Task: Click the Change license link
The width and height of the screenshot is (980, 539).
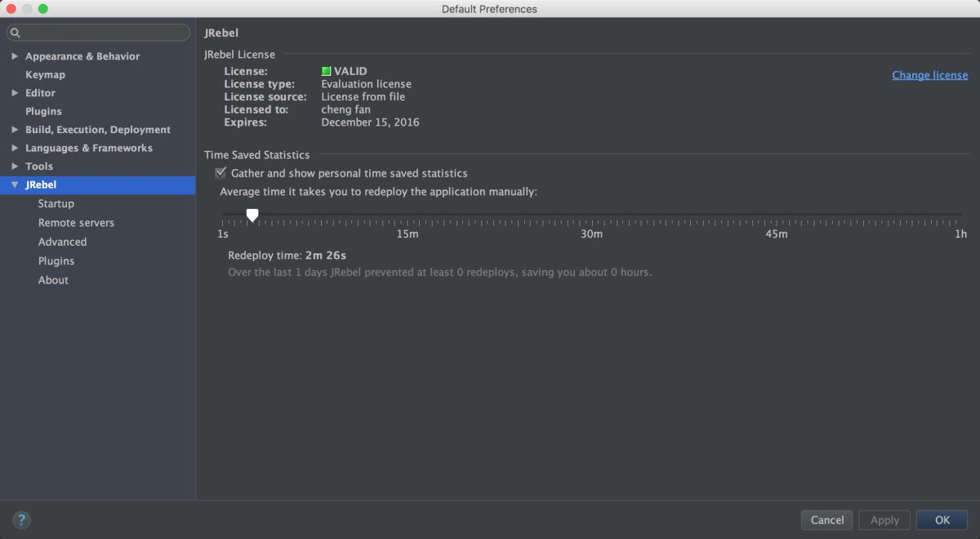Action: pyautogui.click(x=929, y=75)
